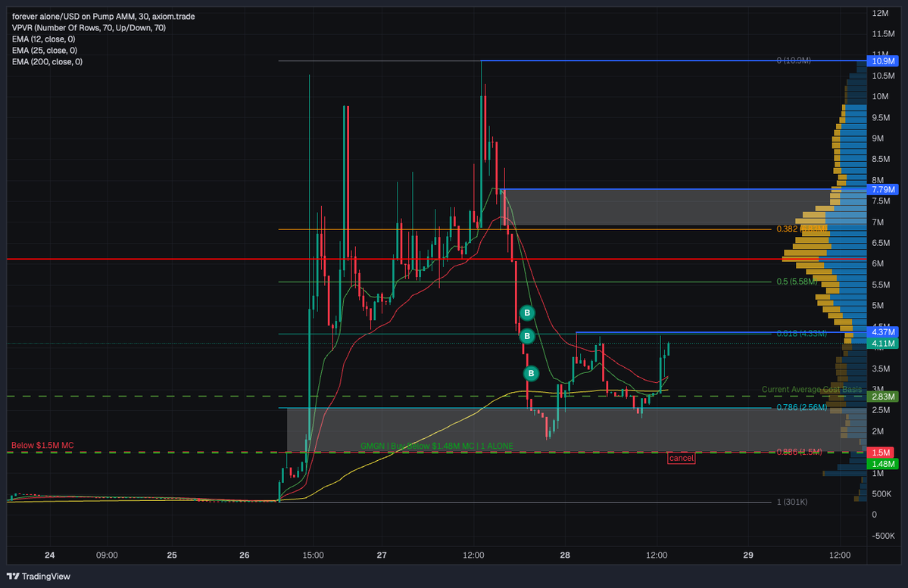Image resolution: width=908 pixels, height=588 pixels.
Task: Select the forever alone/USD chart title legend
Action: (x=103, y=16)
